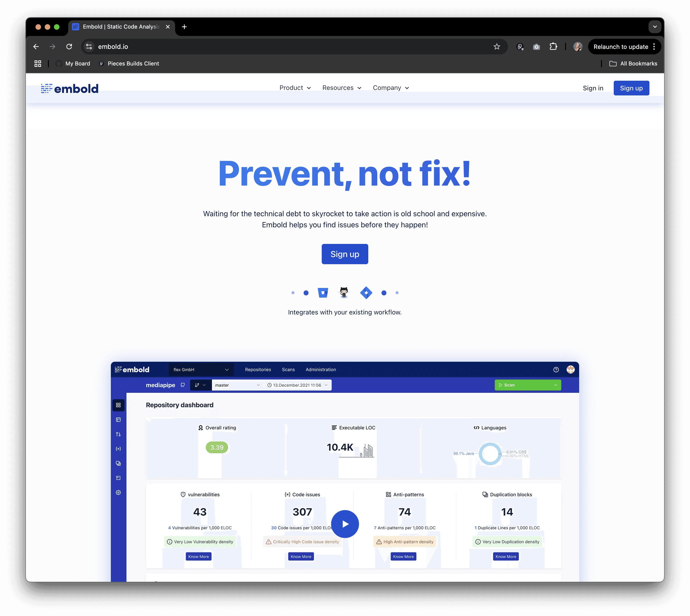
Task: Click the Critically High Code issue density label
Action: pyautogui.click(x=302, y=542)
